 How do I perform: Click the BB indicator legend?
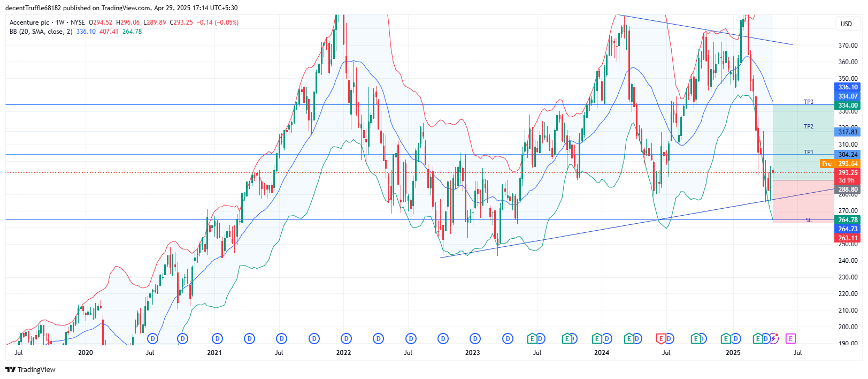41,32
